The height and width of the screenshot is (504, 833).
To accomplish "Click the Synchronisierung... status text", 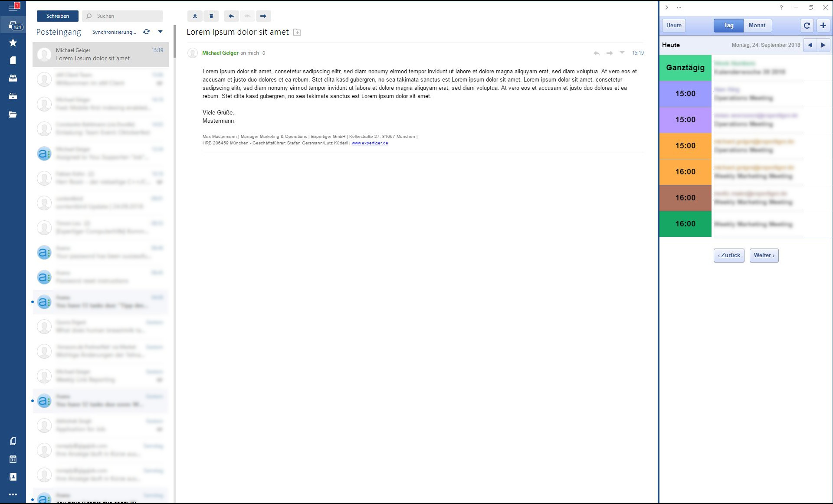I will [114, 32].
